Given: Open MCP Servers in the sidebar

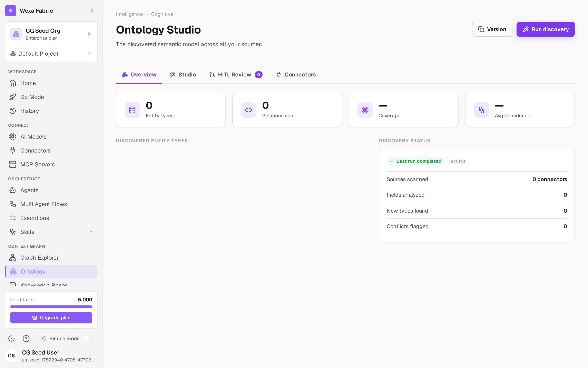Looking at the screenshot, I should point(51,165).
